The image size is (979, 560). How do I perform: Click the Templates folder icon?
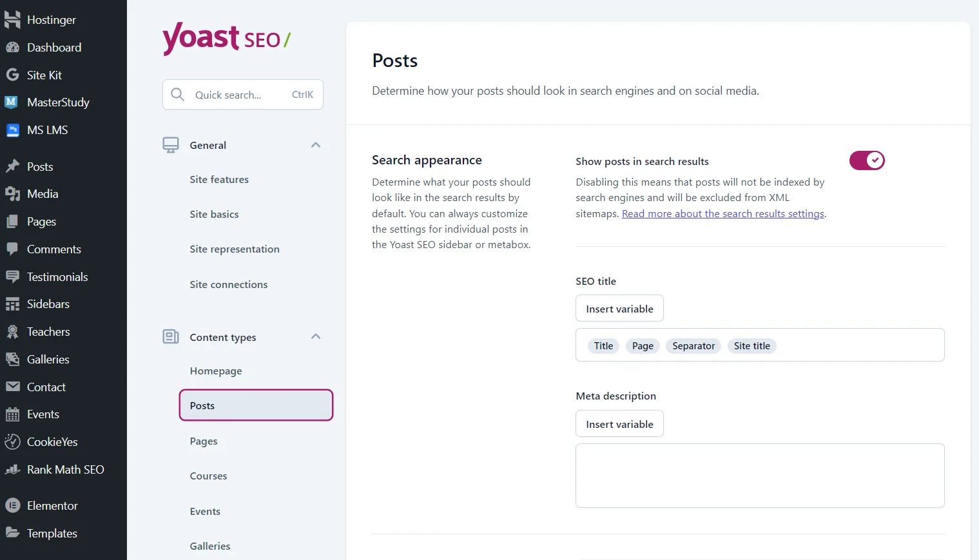[12, 533]
